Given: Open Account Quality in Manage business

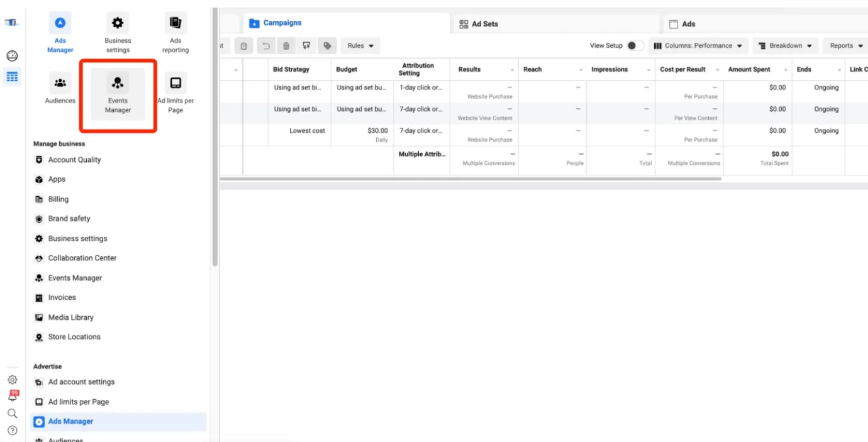Looking at the screenshot, I should (74, 160).
